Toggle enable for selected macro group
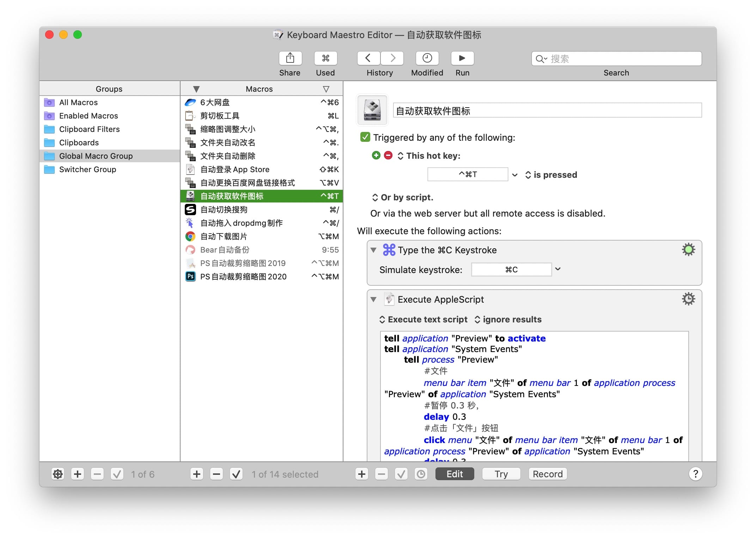756x539 pixels. tap(117, 474)
